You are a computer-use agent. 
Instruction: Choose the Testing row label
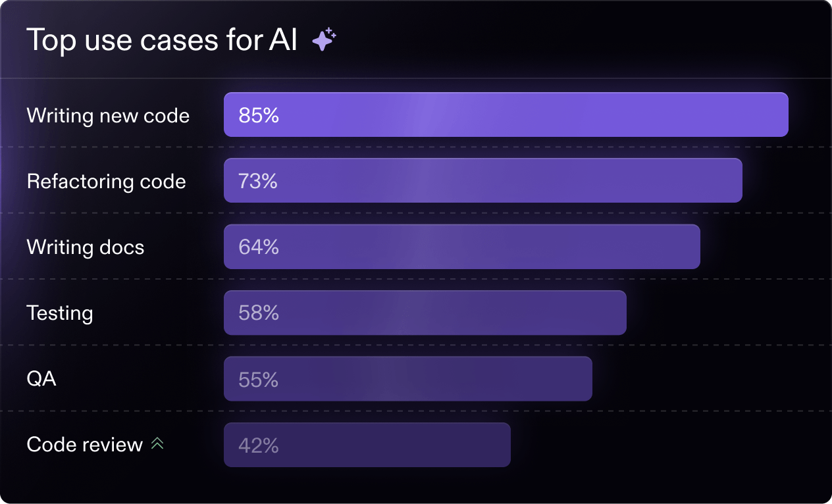60,313
